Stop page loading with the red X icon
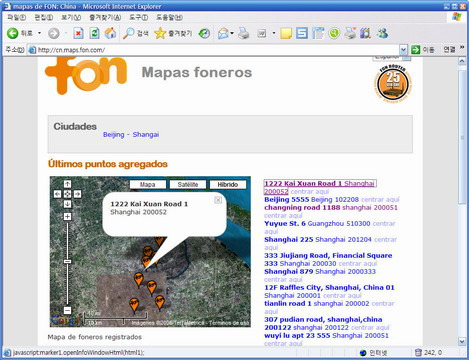The height and width of the screenshot is (360, 469). (78, 33)
